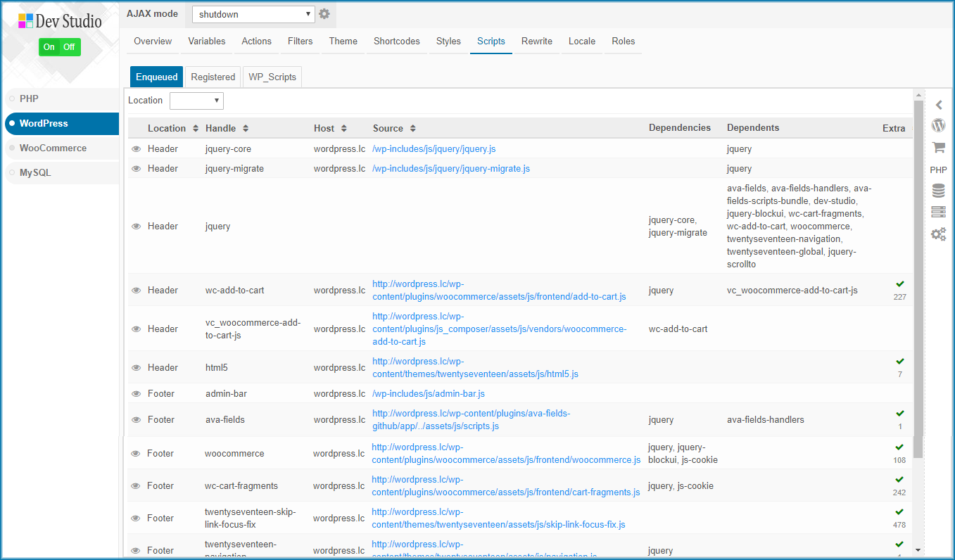Open the WordPress logo icon in right sidebar

(938, 126)
